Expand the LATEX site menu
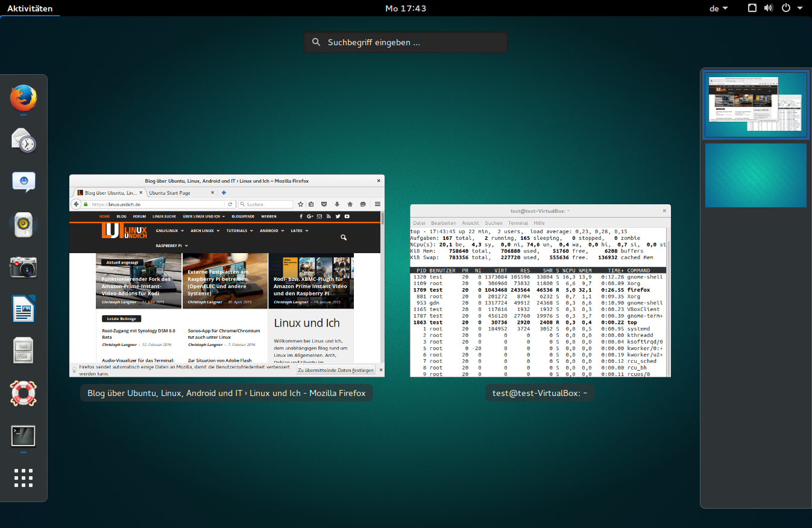812x528 pixels. tap(299, 231)
